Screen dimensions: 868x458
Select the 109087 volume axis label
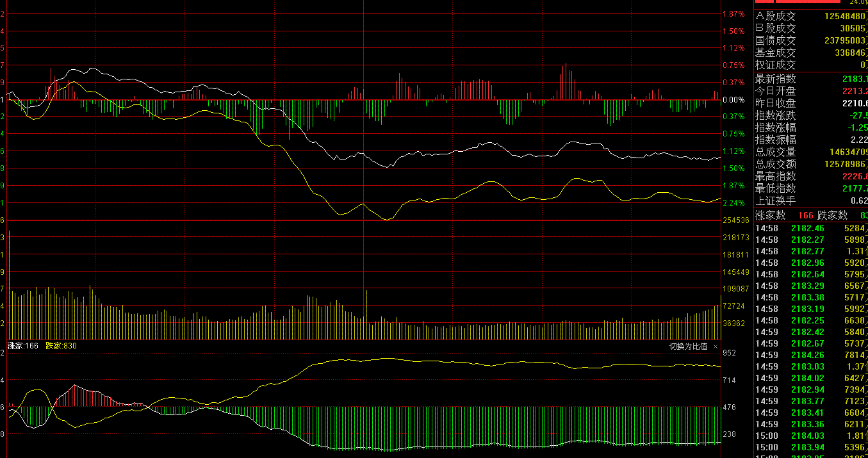735,289
